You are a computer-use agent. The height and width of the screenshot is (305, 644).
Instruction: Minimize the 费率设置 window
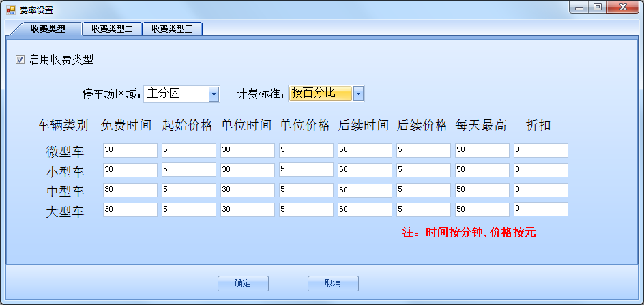(579, 8)
